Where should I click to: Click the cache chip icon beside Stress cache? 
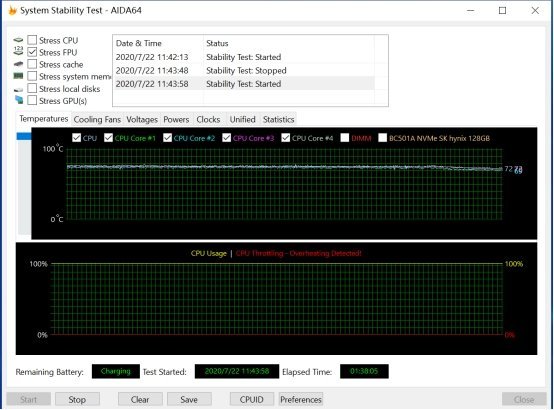tap(18, 64)
